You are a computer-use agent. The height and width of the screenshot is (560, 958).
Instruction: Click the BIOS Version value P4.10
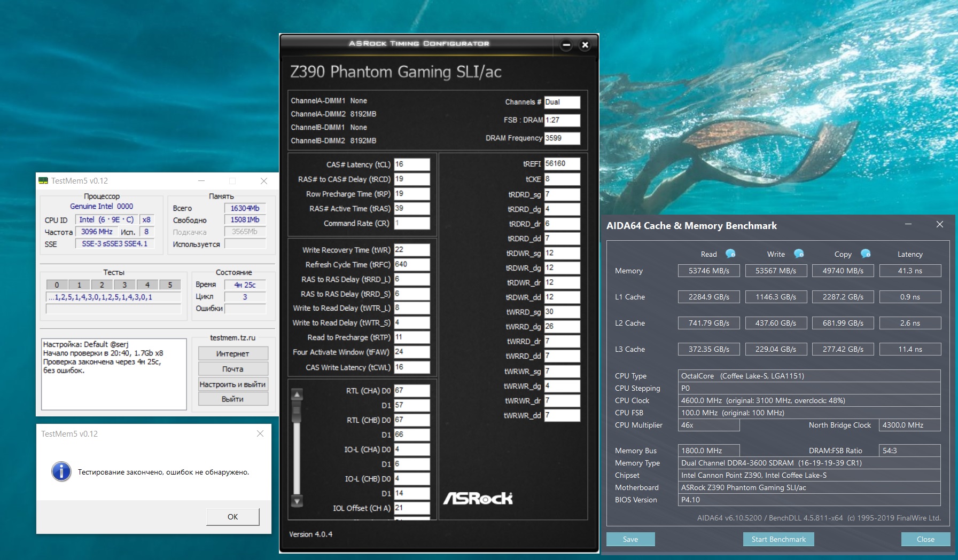click(x=809, y=500)
